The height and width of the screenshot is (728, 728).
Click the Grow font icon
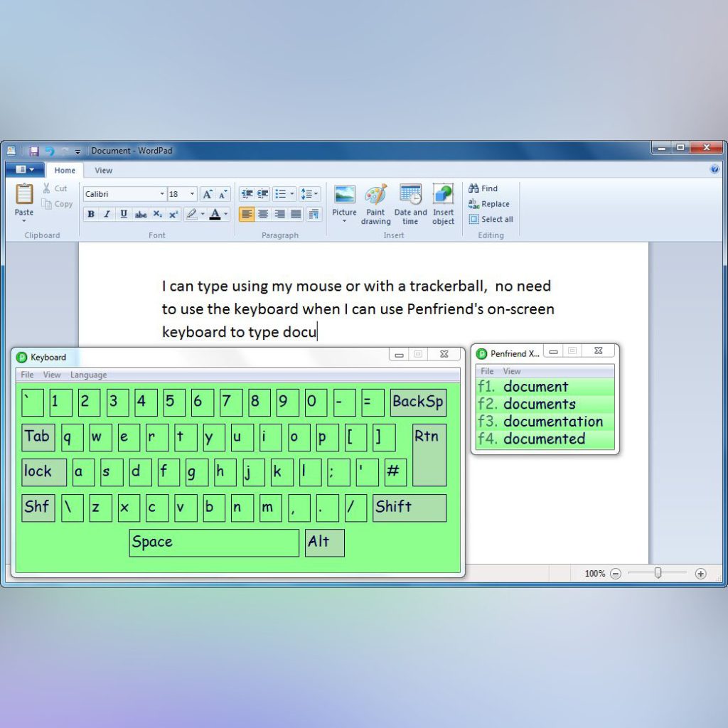click(x=208, y=194)
